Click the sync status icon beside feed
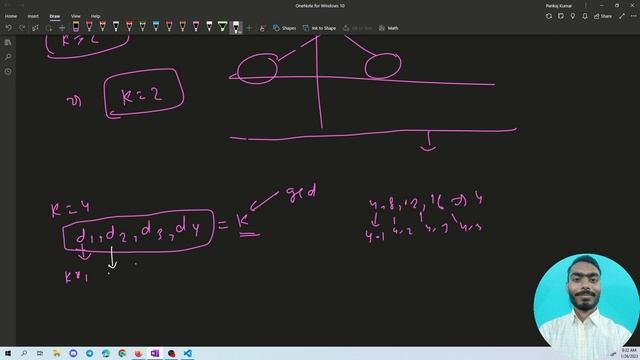This screenshot has height=360, width=640. (549, 16)
